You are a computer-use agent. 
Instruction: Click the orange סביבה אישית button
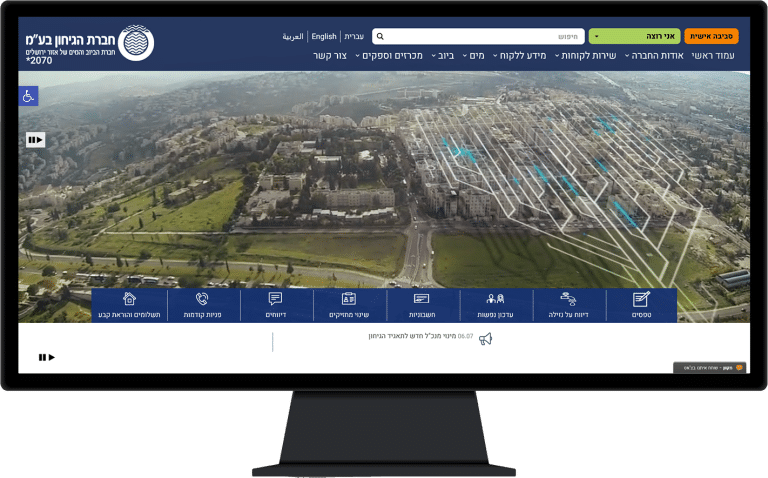(x=711, y=36)
